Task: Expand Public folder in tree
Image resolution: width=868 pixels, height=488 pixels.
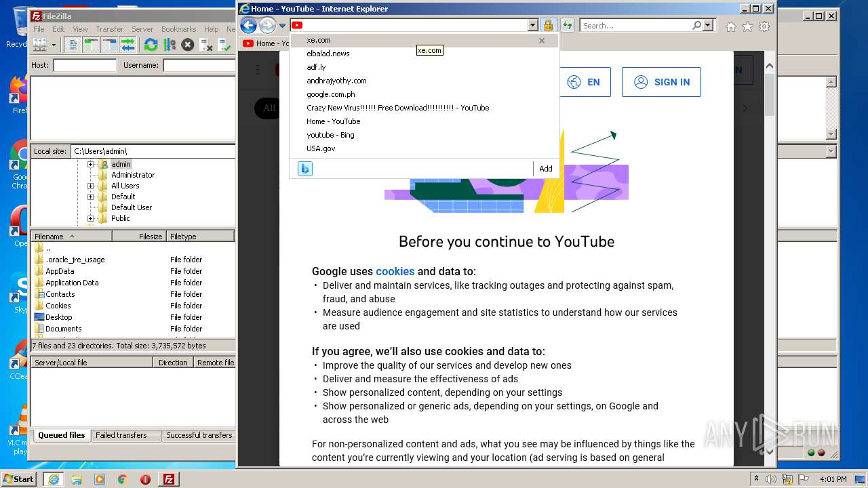Action: (90, 218)
